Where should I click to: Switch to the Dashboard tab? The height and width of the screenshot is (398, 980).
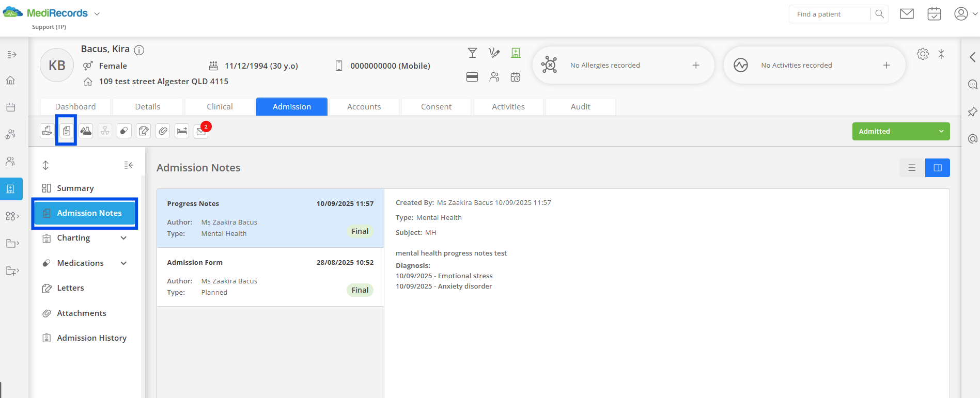(75, 107)
